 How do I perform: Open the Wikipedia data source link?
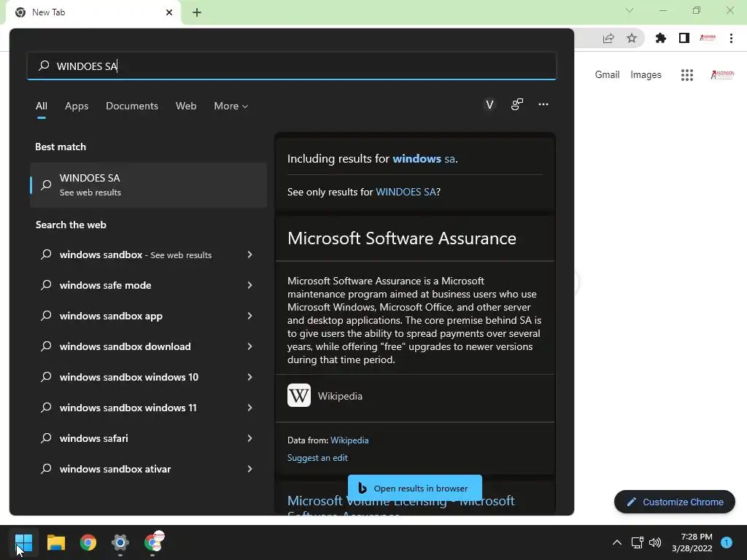[x=349, y=440]
